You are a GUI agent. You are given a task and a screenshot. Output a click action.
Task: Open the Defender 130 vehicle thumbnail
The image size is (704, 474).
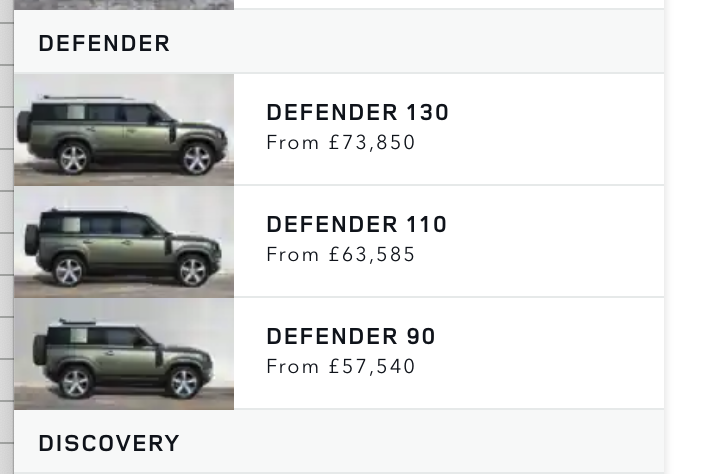[124, 129]
